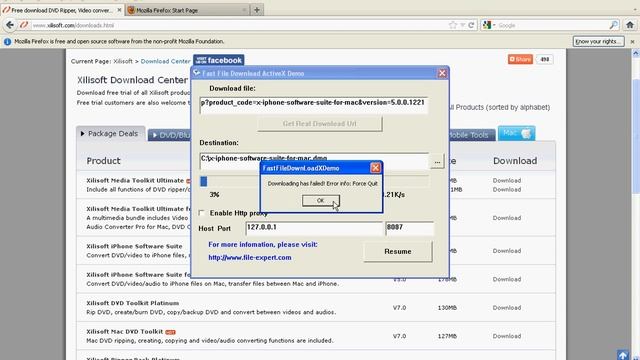Click Get Real Download Url button

click(320, 124)
